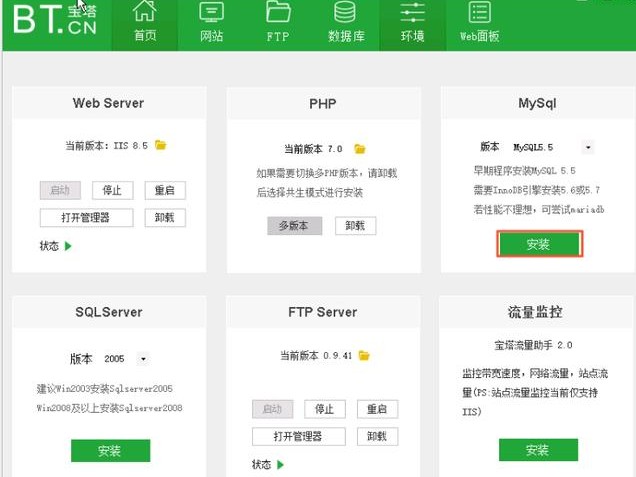Screen dimensions: 636x477
Task: Open the Web面板 tab
Action: 479,25
